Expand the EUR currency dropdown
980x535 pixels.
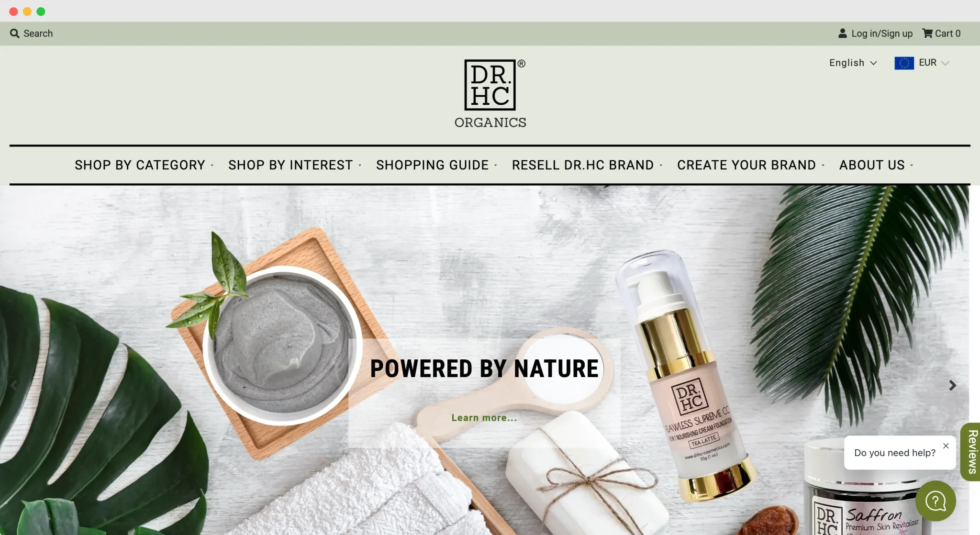click(x=934, y=63)
